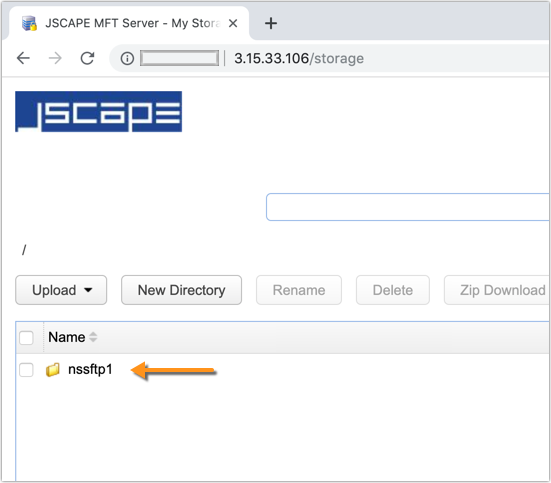Viewport: 551px width, 483px height.
Task: Click the root path slash breadcrumb
Action: [x=24, y=250]
